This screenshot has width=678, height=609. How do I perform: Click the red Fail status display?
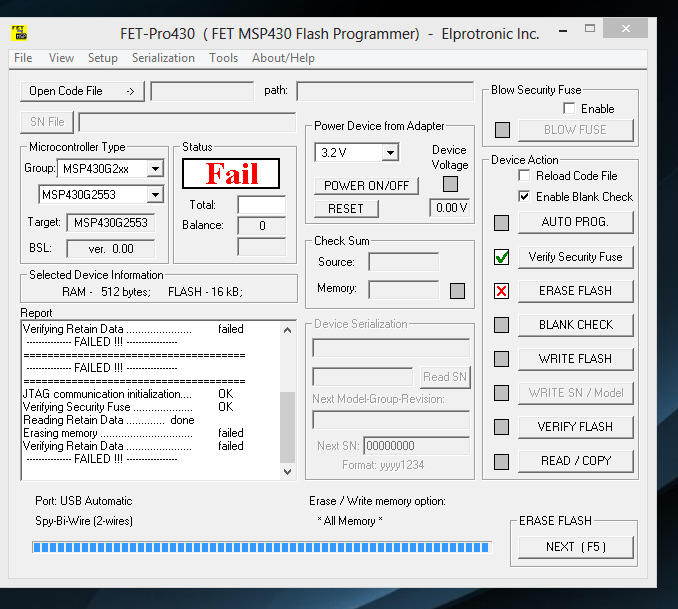tap(231, 173)
